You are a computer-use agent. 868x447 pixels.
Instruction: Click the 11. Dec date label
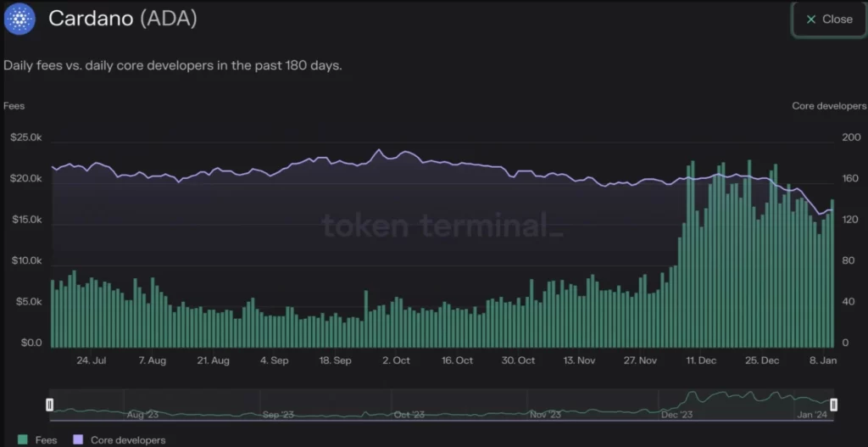click(x=701, y=360)
